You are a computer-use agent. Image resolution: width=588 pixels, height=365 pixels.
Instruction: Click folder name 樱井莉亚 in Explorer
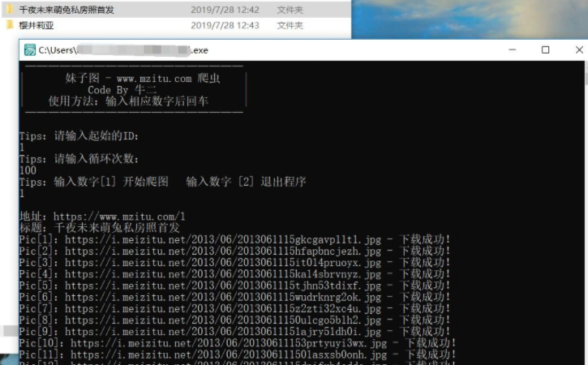tap(36, 25)
